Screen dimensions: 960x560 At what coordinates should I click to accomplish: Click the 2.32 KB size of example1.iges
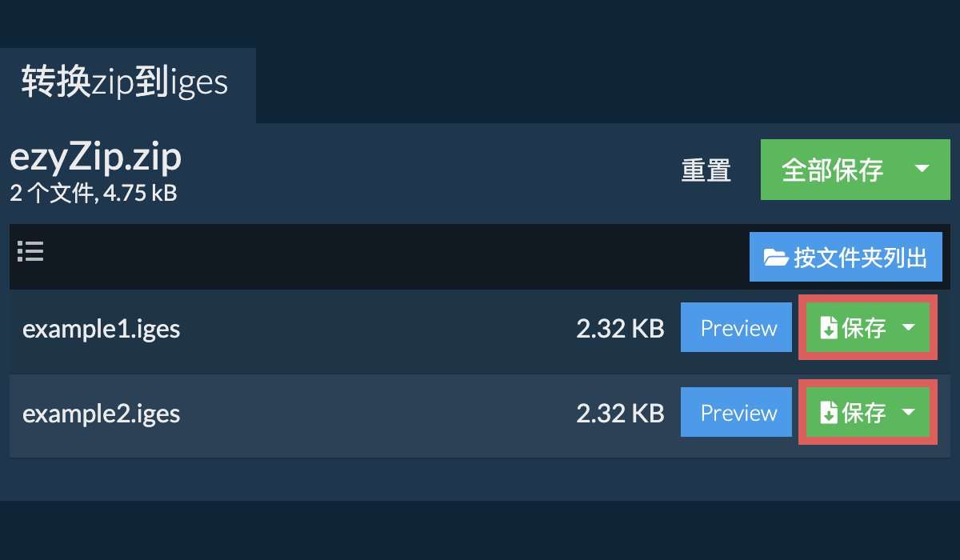point(620,329)
